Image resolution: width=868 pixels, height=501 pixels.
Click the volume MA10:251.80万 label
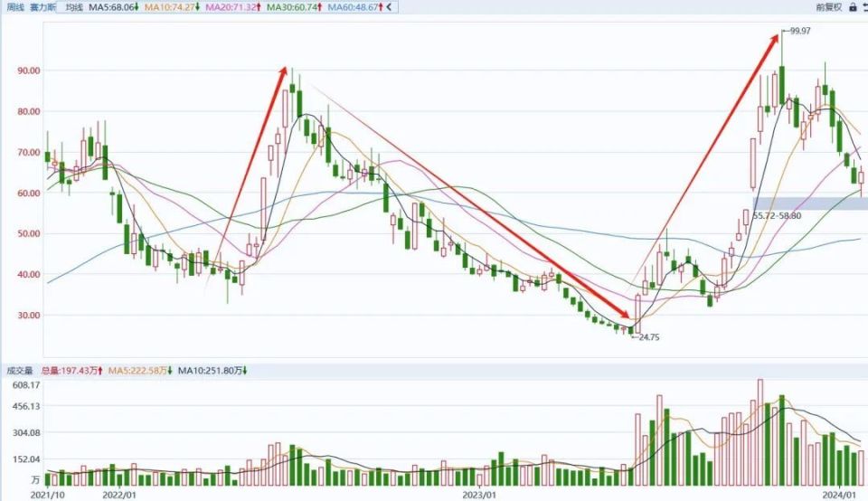click(x=212, y=371)
